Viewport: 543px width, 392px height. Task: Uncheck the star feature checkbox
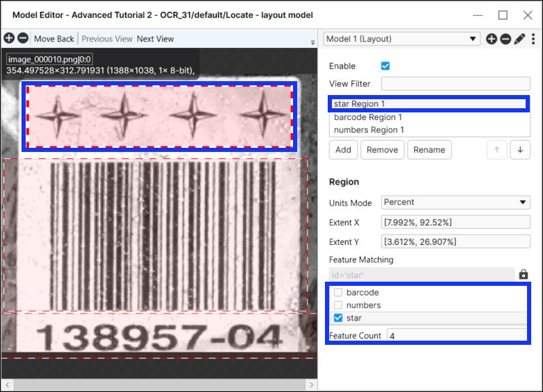pos(338,318)
